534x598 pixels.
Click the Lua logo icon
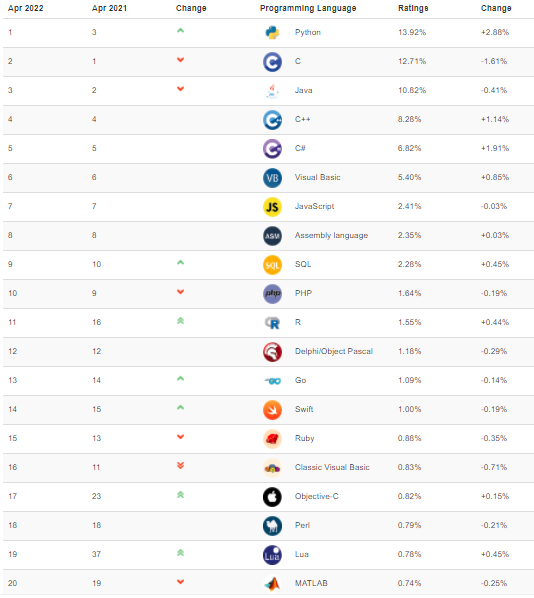[x=272, y=555]
